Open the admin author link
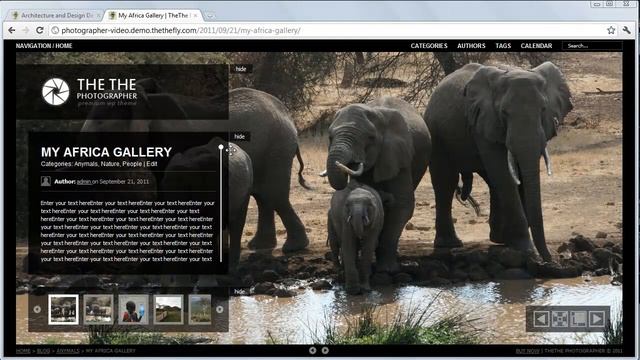 tap(84, 182)
